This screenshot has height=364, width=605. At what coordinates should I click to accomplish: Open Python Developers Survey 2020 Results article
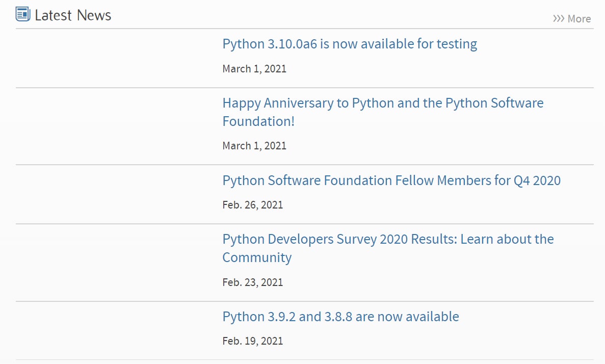click(x=388, y=248)
